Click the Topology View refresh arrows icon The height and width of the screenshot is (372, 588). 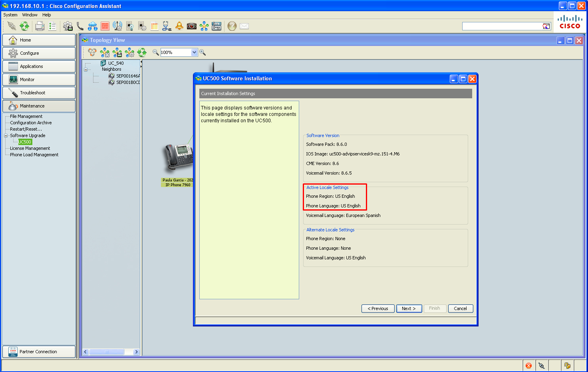(142, 52)
